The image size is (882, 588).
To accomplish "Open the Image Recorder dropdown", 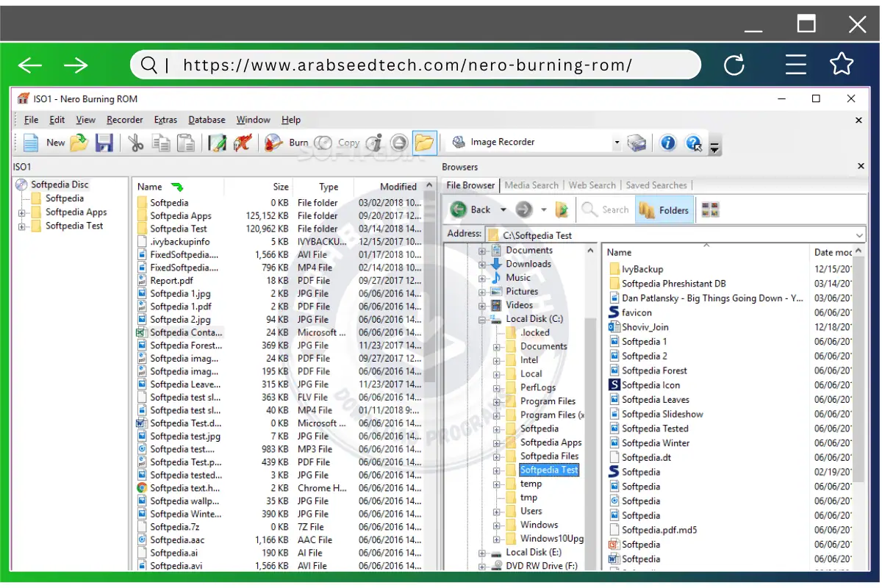I will click(x=616, y=142).
